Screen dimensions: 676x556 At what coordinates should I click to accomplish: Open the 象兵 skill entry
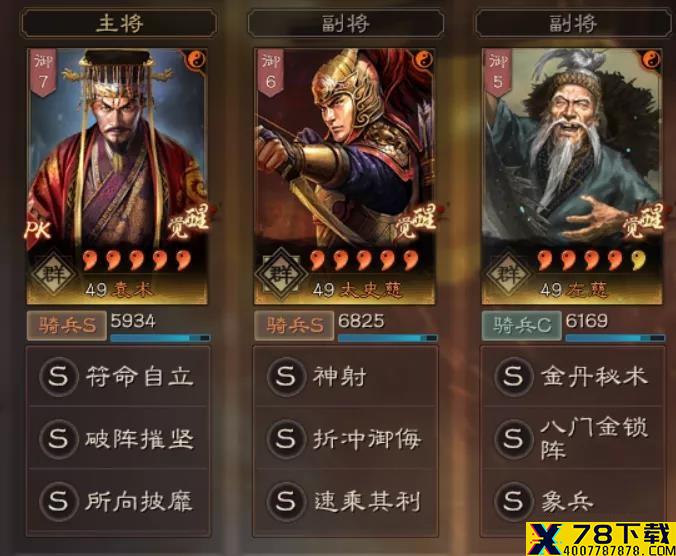coord(573,501)
